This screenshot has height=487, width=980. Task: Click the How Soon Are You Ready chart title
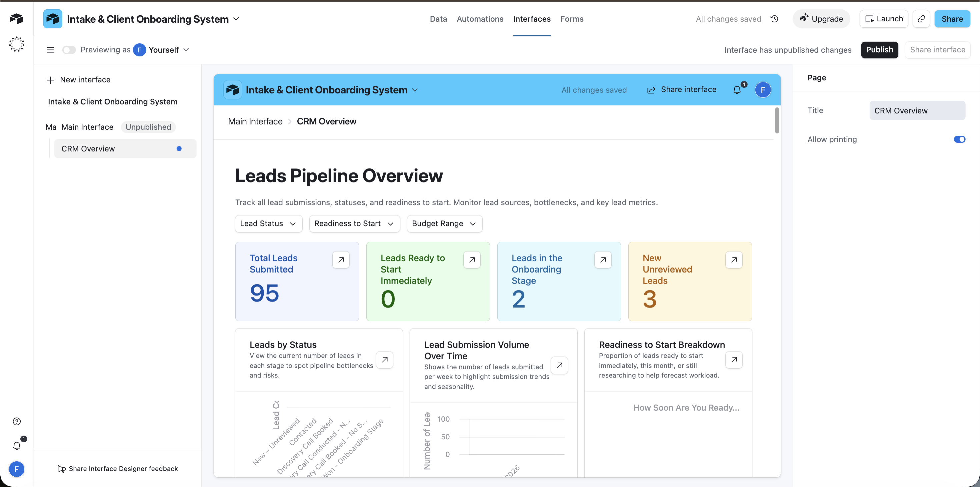click(686, 408)
